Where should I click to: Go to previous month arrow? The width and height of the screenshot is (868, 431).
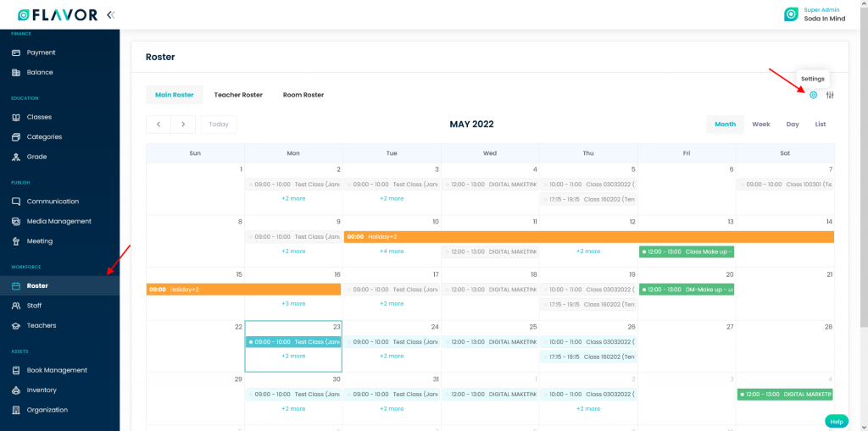(159, 124)
